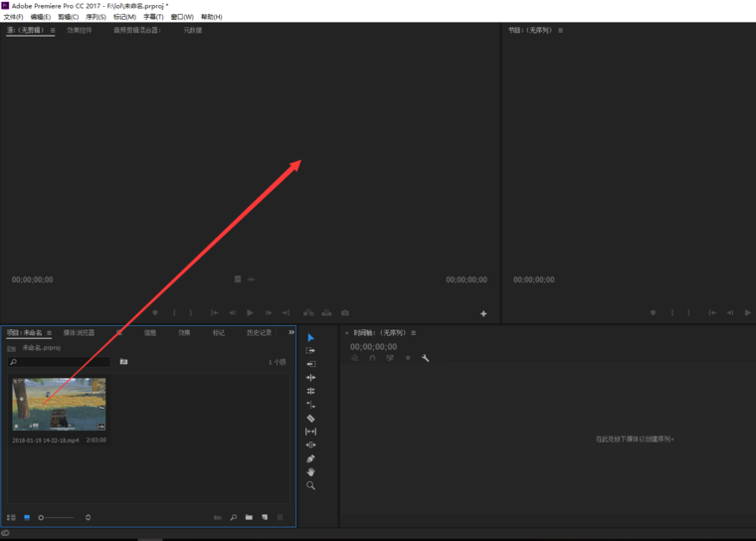756x541 pixels.
Task: Switch project panel to list view
Action: [11, 517]
